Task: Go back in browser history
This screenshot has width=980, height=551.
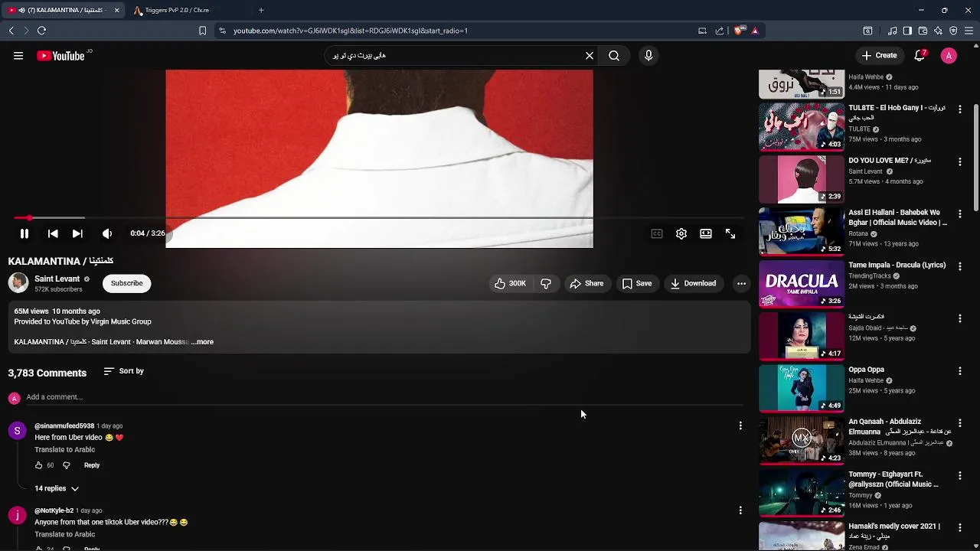Action: click(x=11, y=31)
